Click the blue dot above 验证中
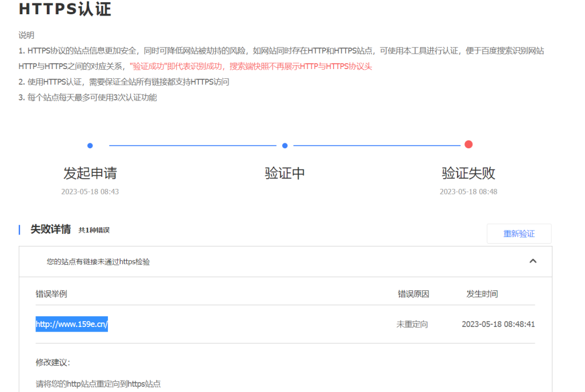585x392 pixels. pyautogui.click(x=285, y=146)
